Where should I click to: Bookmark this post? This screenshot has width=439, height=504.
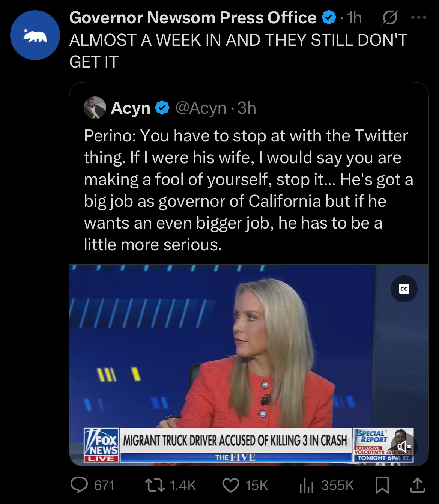click(x=382, y=485)
